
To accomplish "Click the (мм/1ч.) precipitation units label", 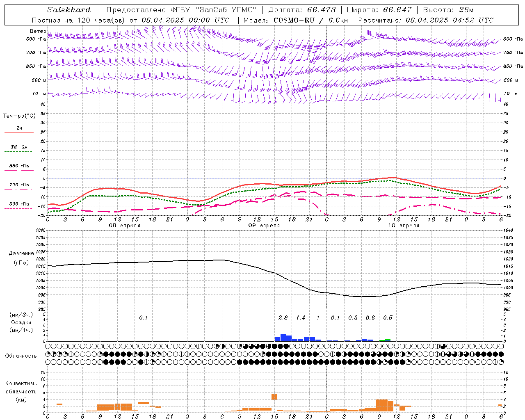I will 21,330.
